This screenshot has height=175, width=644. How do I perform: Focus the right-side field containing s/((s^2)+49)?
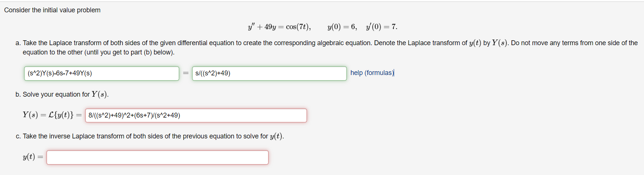click(269, 73)
